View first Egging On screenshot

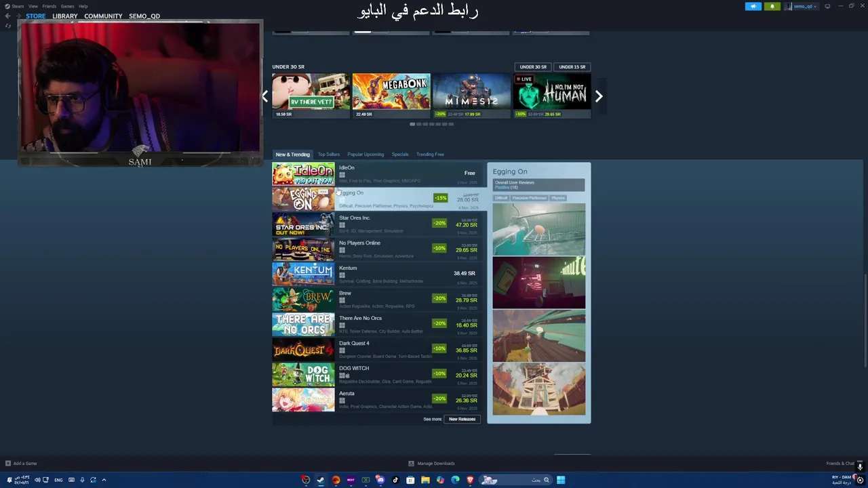tap(539, 229)
